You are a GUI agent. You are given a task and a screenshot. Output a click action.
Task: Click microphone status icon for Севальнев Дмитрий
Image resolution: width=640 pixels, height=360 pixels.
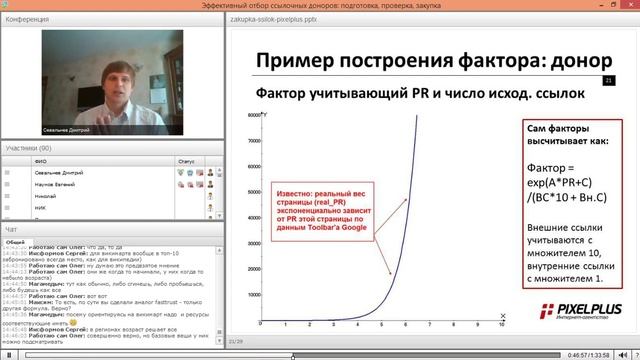(x=180, y=173)
